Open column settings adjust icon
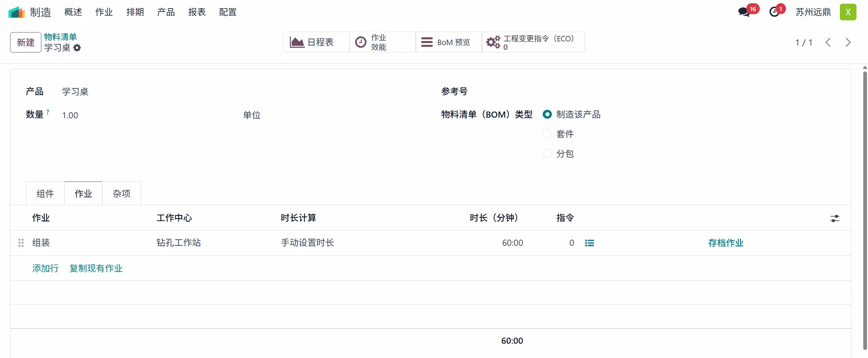Screen dimensions: 868x358 point(835,219)
